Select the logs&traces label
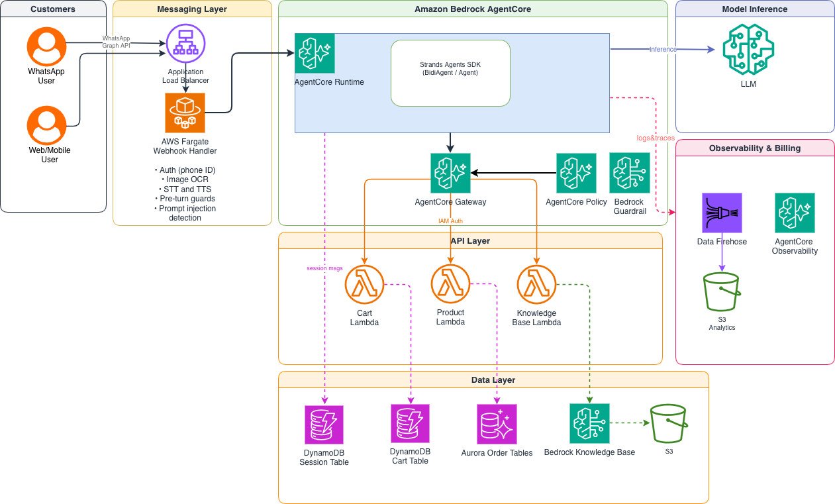Viewport: 835px width, 504px height. (x=655, y=138)
